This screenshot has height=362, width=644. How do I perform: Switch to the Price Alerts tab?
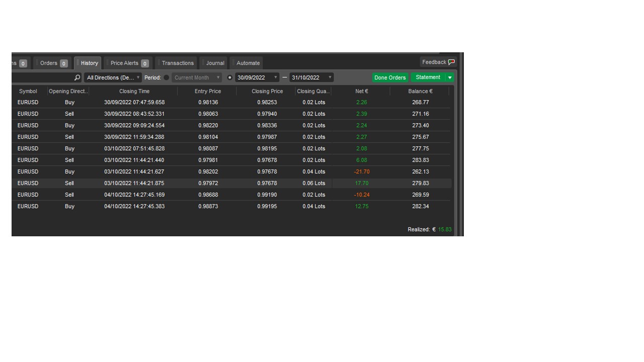point(128,63)
